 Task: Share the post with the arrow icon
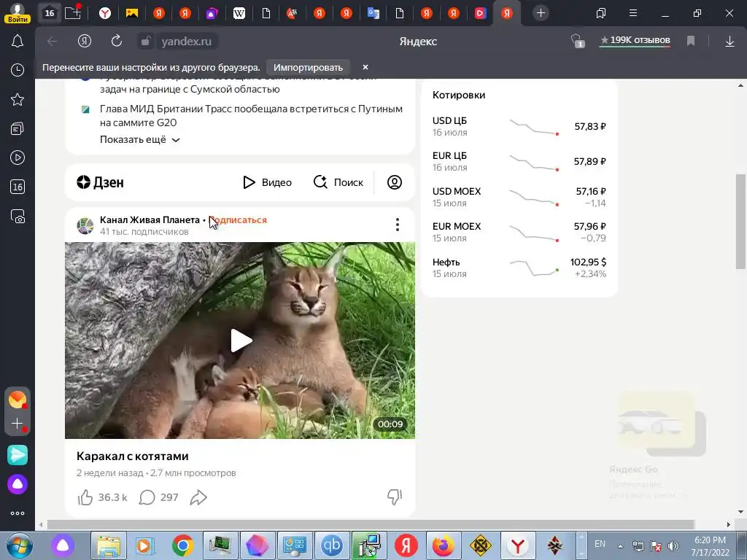(x=198, y=497)
